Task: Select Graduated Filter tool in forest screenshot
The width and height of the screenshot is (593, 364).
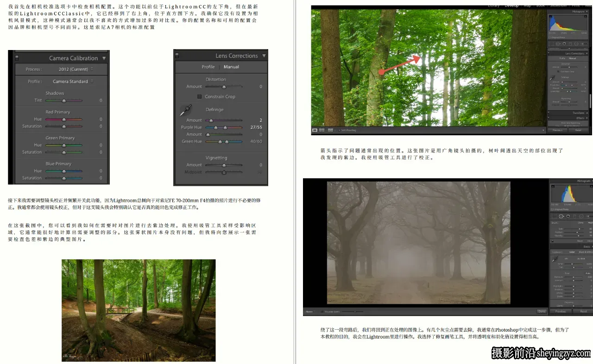Action: 570,44
